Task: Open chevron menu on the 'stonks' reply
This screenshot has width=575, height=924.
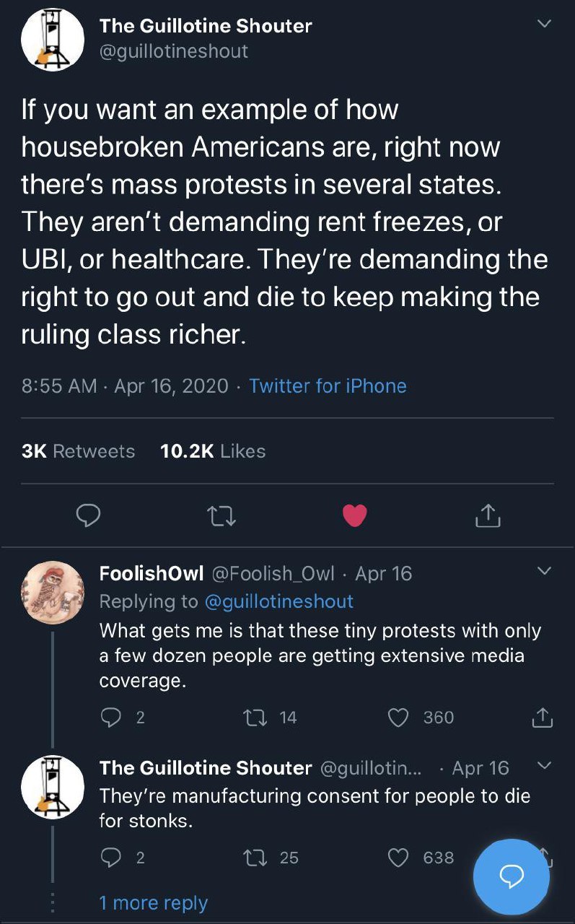Action: [x=545, y=765]
